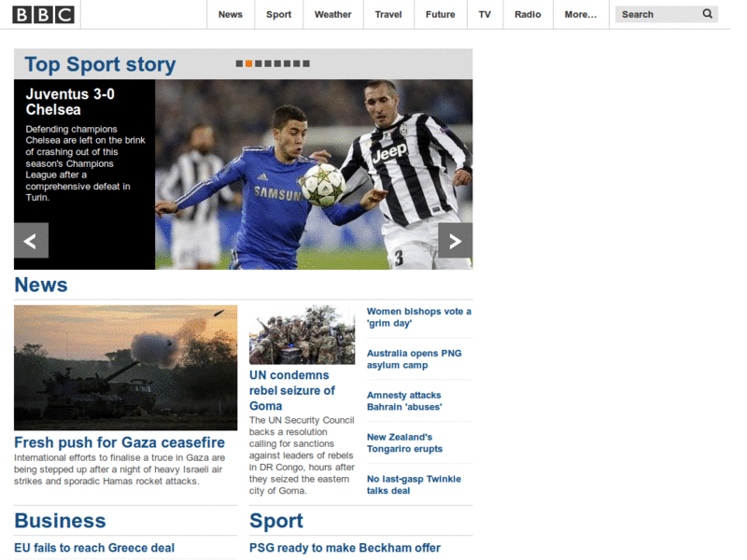Viewport: 747px width, 560px height.
Task: Focus the Search input field
Action: tap(657, 14)
